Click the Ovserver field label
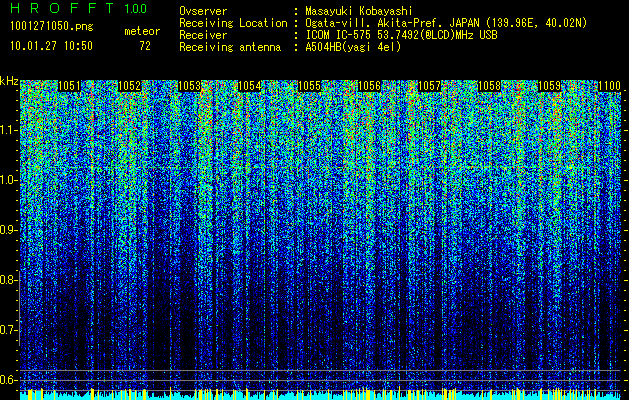 tap(203, 11)
